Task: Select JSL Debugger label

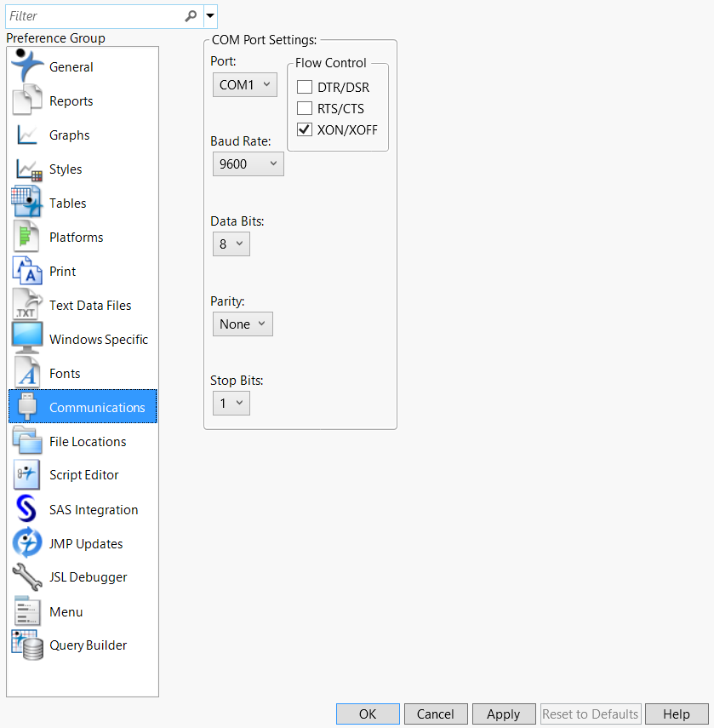Action: tap(88, 577)
